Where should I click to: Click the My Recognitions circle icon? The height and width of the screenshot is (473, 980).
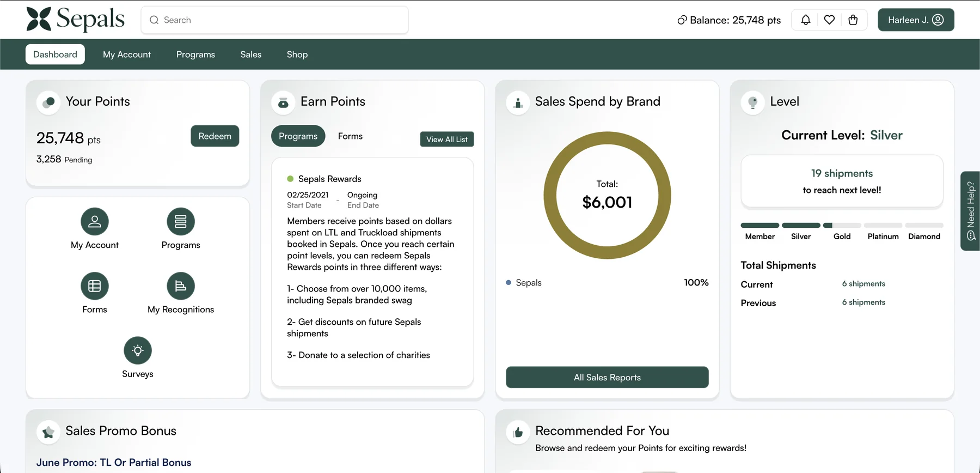click(181, 286)
